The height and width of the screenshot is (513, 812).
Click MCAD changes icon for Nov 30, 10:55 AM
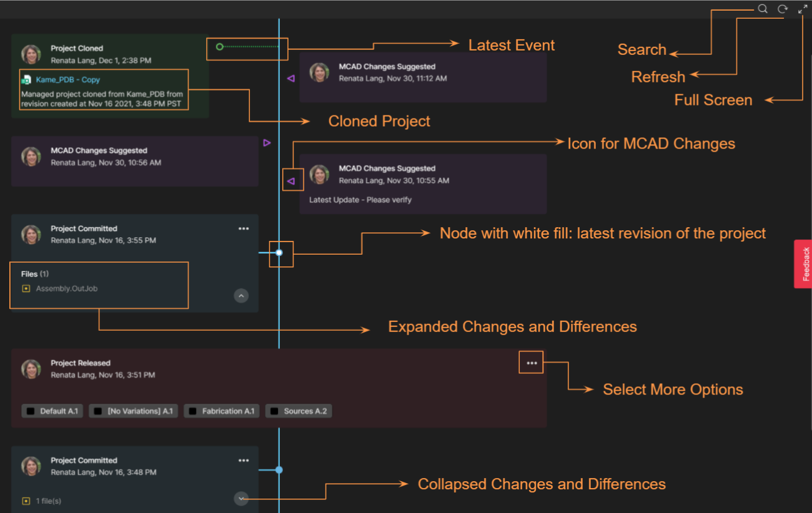[290, 182]
